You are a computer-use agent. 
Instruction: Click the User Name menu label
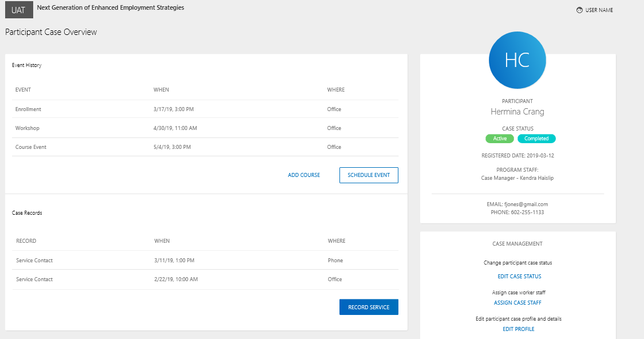point(599,10)
